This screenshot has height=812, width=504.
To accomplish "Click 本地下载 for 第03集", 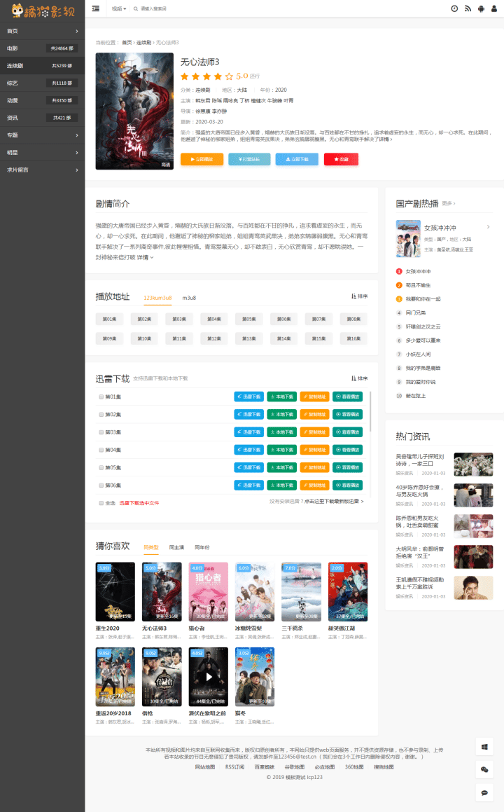I will pyautogui.click(x=281, y=432).
